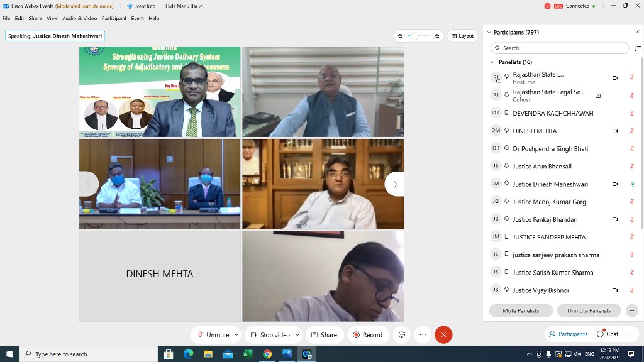
Task: Click screen icon beside Rajasthan State Legal Se... cohost
Action: (x=598, y=96)
